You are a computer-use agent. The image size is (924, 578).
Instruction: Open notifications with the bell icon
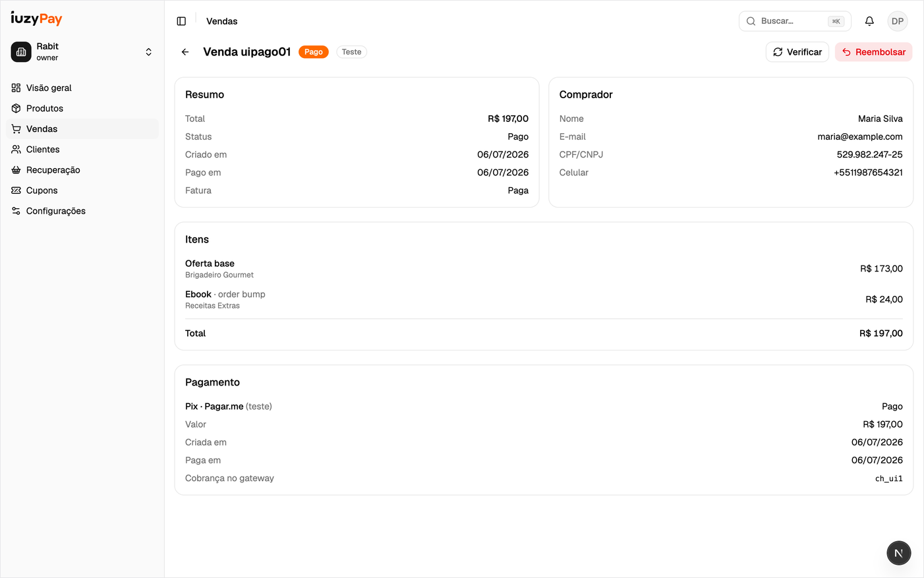[869, 21]
